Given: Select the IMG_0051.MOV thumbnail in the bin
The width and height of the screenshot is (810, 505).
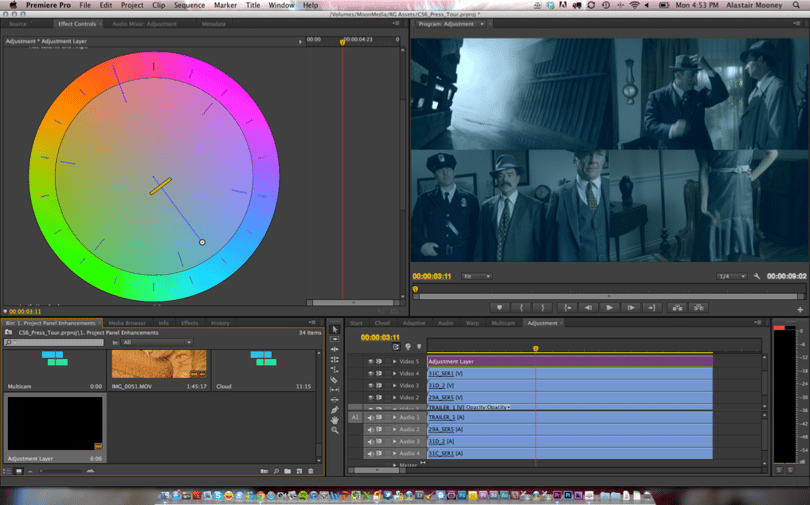Looking at the screenshot, I should pos(159,364).
